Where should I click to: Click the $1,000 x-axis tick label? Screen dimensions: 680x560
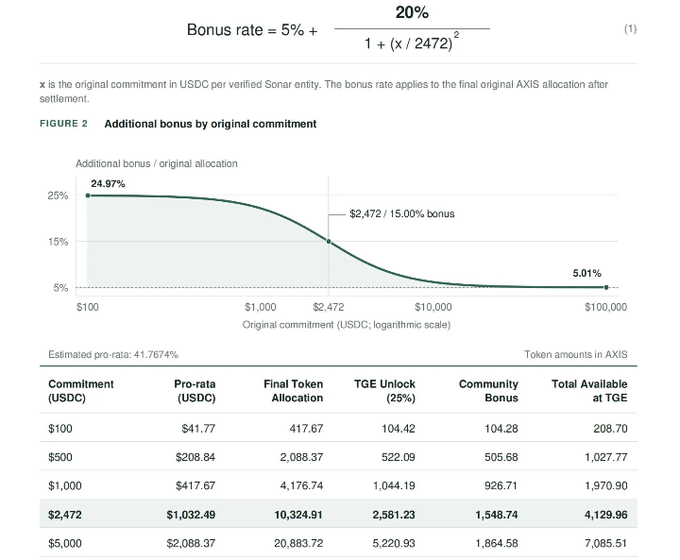[260, 307]
